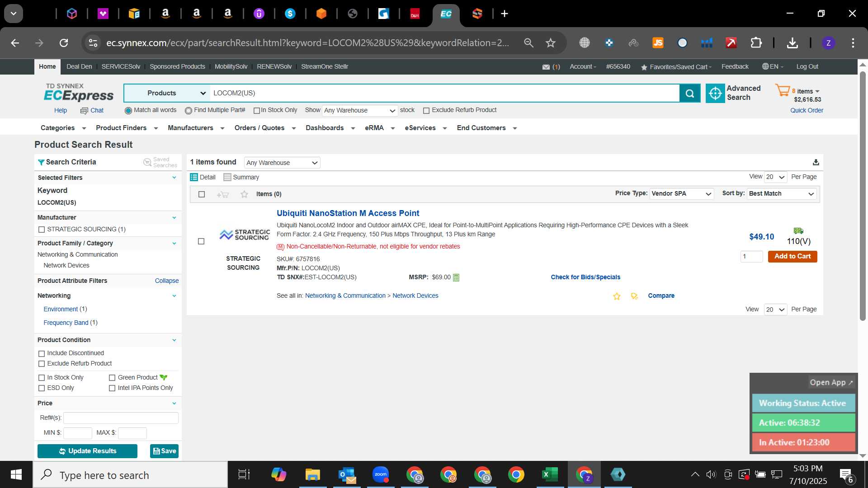
Task: Open the Ubiquiti NanoStation M Access Point link
Action: pyautogui.click(x=348, y=213)
